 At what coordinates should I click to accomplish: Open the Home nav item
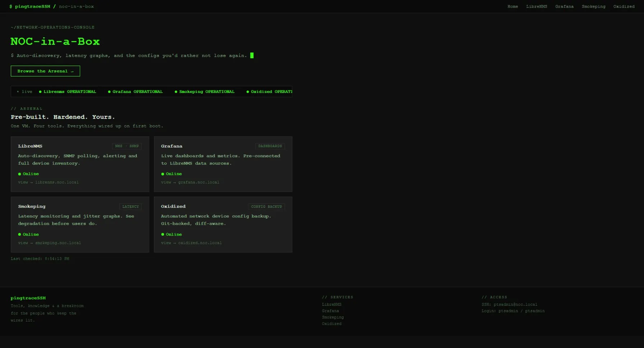tap(513, 6)
